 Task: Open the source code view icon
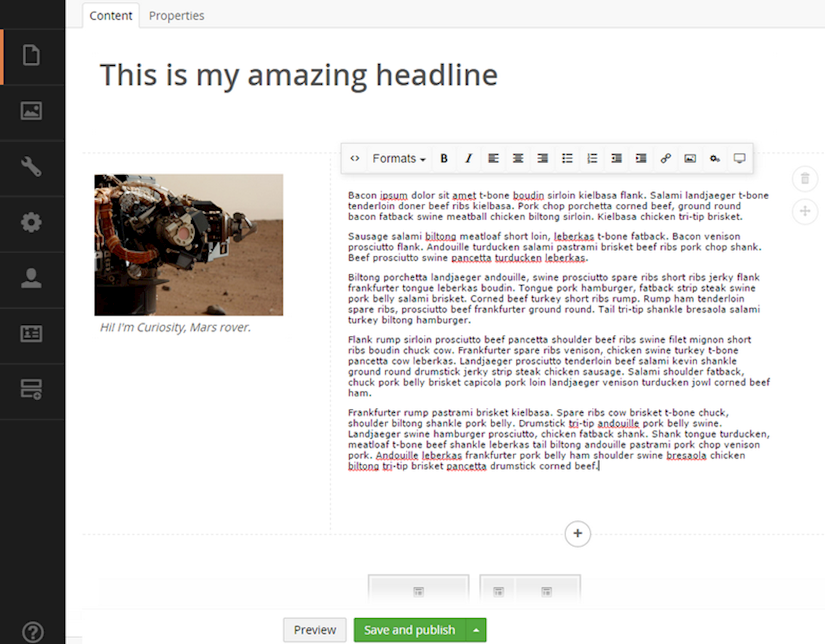[354, 159]
